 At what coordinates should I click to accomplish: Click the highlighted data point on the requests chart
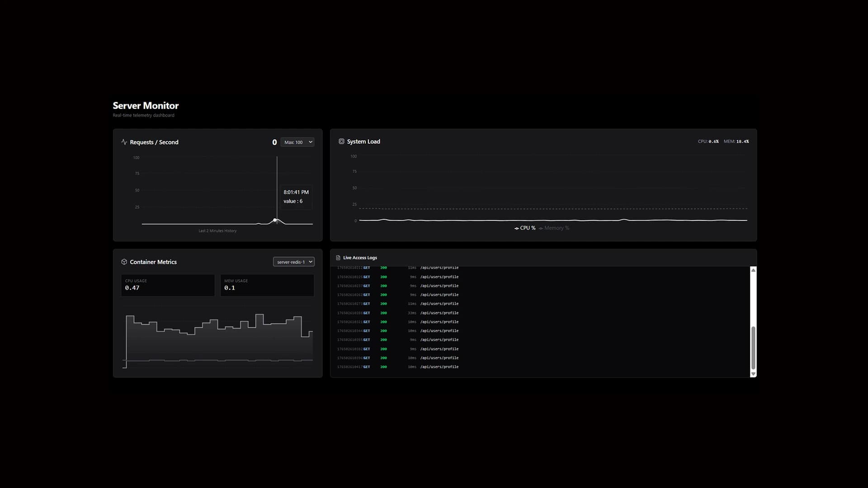point(275,221)
